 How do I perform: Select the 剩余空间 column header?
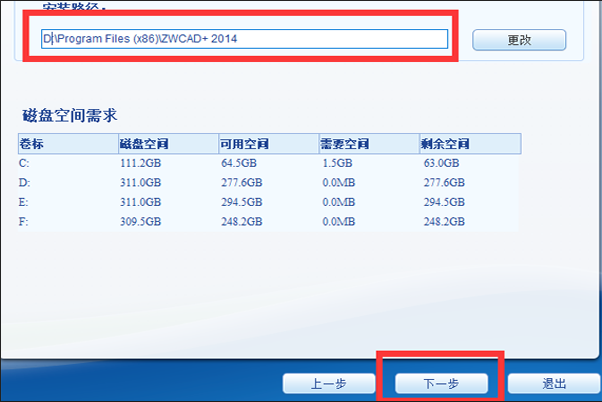[470, 144]
